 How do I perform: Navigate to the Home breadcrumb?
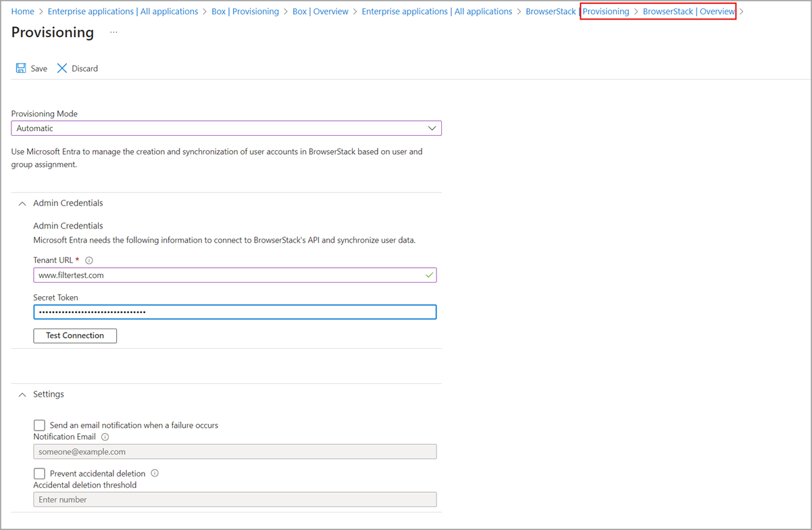22,11
